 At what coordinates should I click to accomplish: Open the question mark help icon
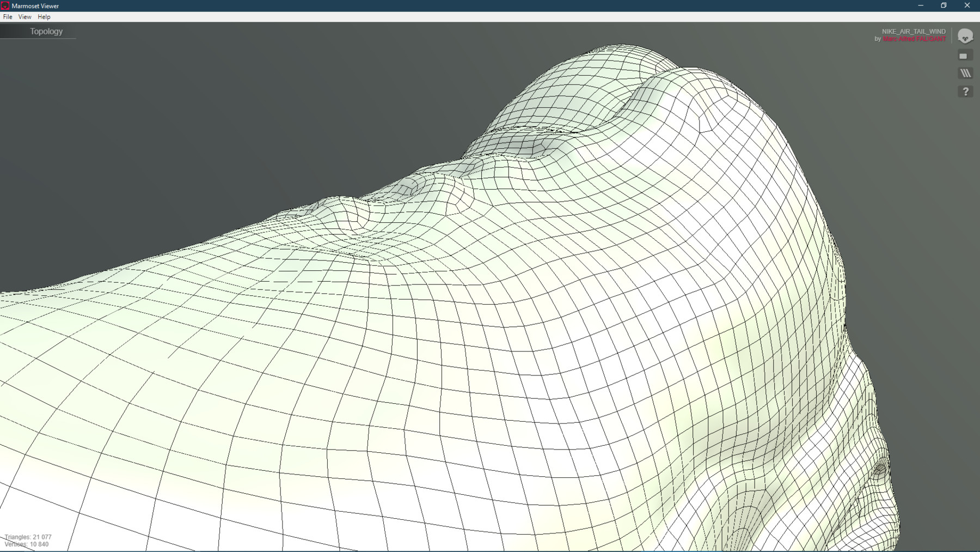point(965,92)
